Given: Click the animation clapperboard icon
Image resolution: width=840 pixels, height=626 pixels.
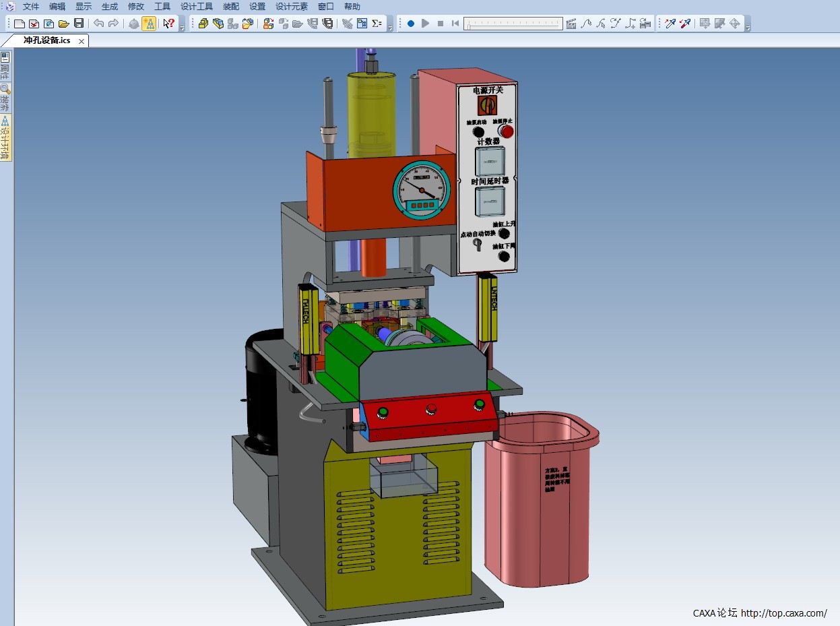Looking at the screenshot, I should pos(571,24).
